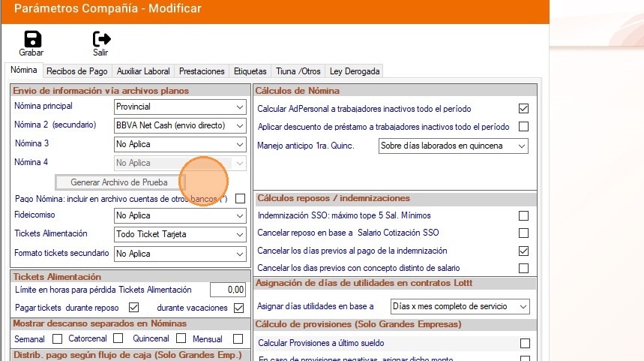The image size is (644, 361).
Task: Click the Salir exit icon
Action: tap(101, 39)
